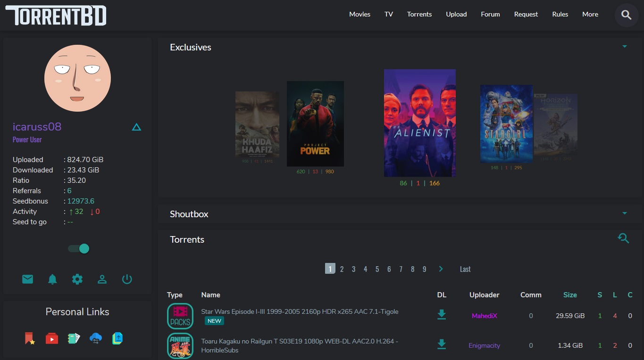
Task: Download the Star Wars torrent via arrow icon
Action: pos(442,314)
